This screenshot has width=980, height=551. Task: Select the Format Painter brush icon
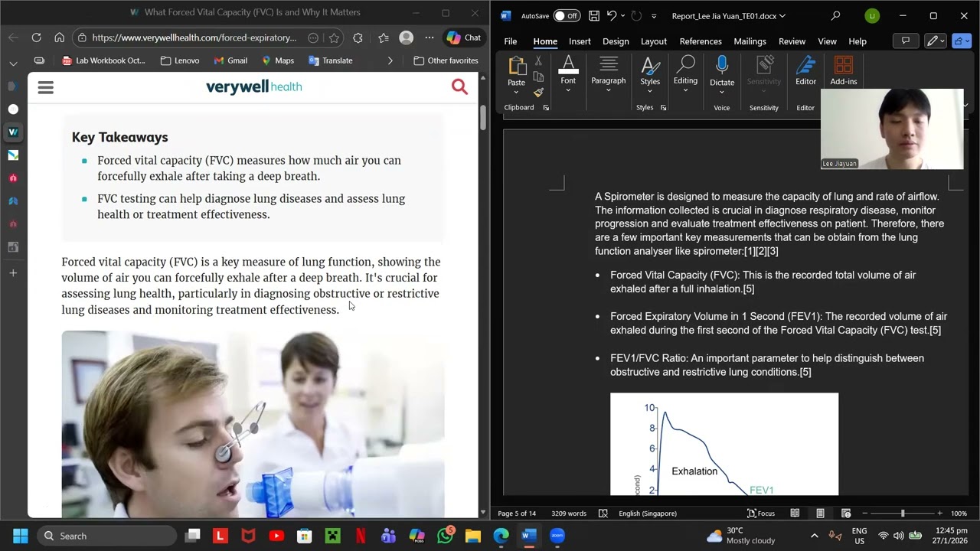[538, 93]
